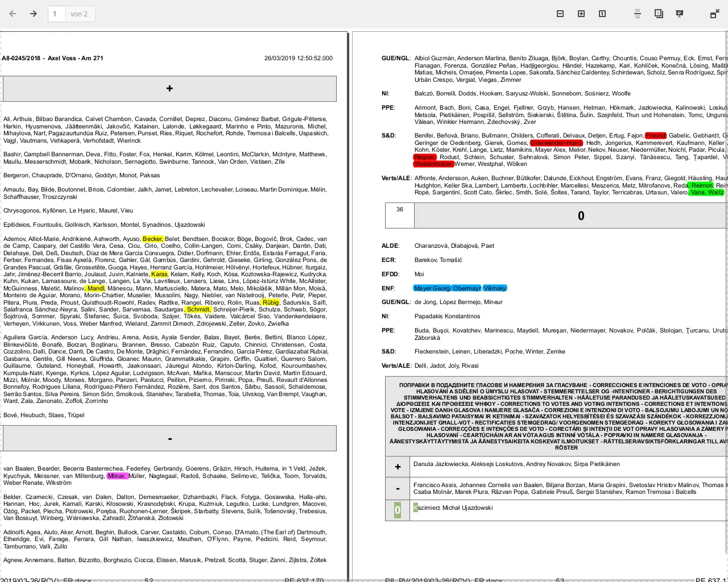The height and width of the screenshot is (582, 728).
Task: Click red-highlighted name 'Regner'
Action: pyautogui.click(x=425, y=157)
